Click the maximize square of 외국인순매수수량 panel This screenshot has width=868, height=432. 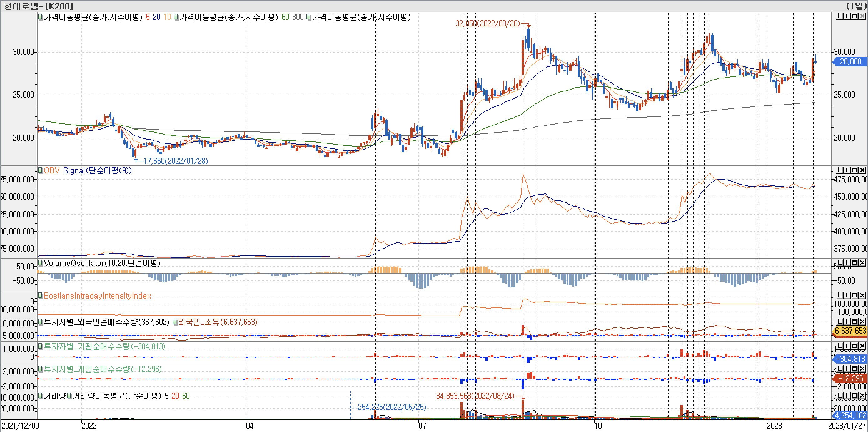pos(855,322)
